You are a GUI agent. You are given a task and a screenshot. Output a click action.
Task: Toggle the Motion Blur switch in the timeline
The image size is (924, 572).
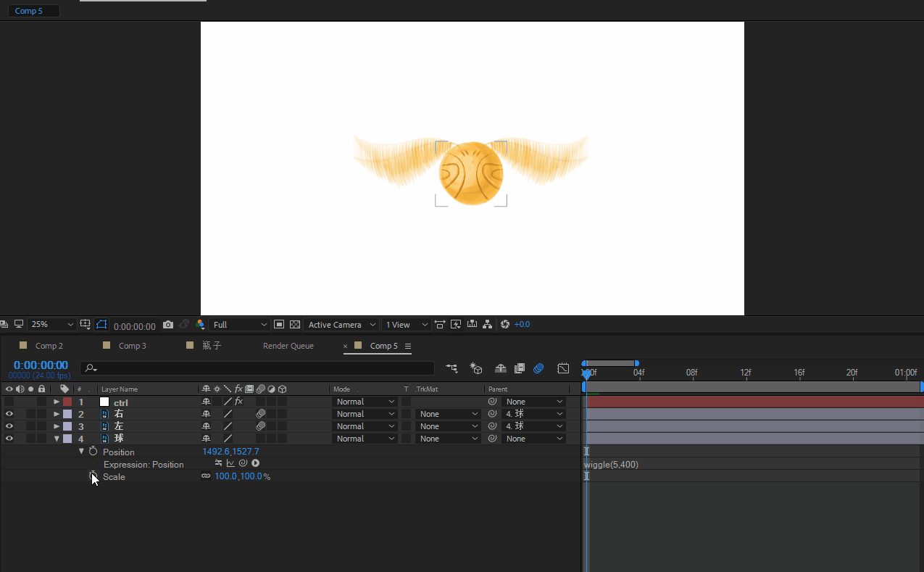(538, 368)
